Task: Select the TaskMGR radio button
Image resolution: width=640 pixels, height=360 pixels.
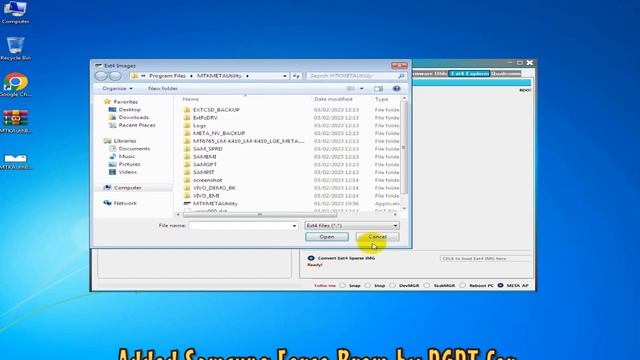Action: pyautogui.click(x=427, y=285)
